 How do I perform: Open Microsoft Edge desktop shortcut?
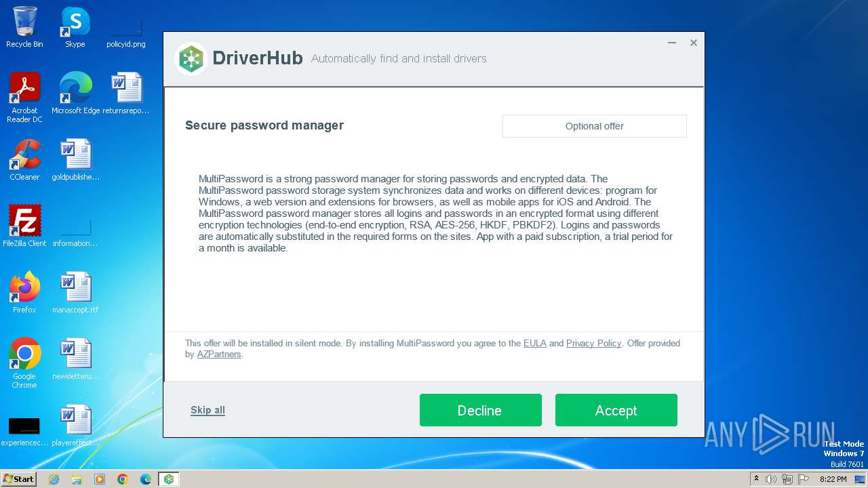tap(75, 94)
